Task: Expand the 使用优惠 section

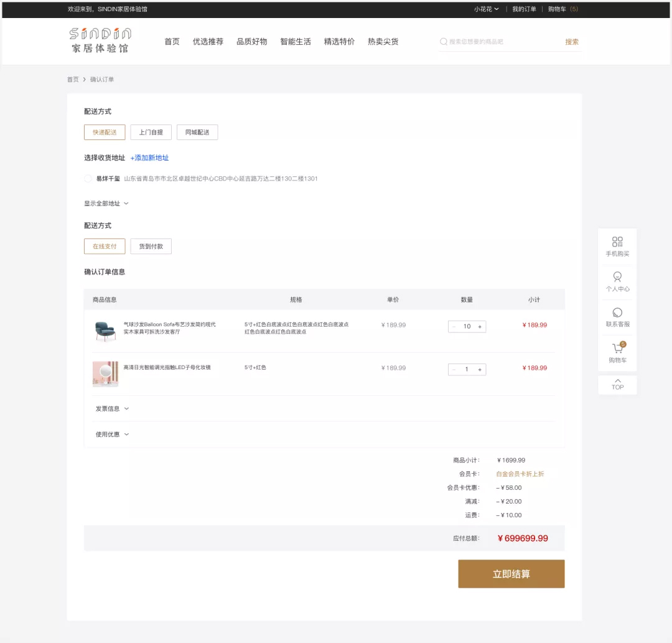Action: coord(112,434)
